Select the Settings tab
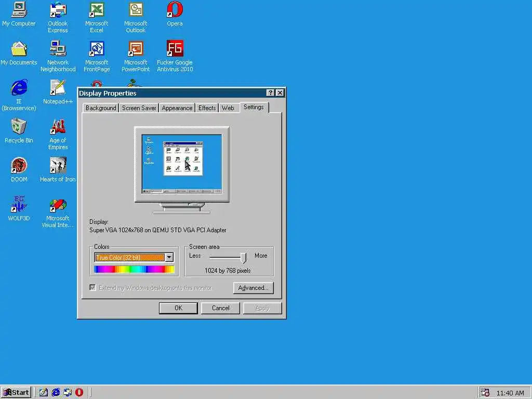 click(254, 107)
